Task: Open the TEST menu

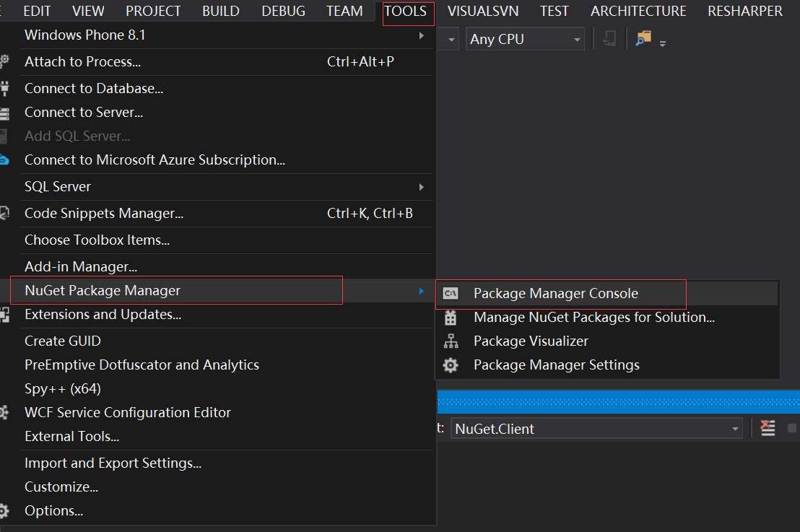Action: pyautogui.click(x=554, y=11)
